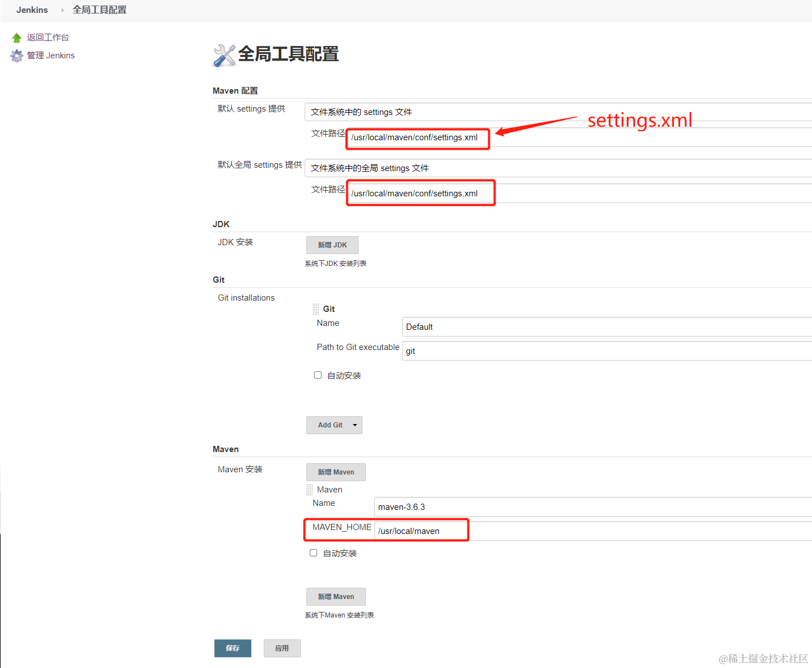The width and height of the screenshot is (812, 668).
Task: Click the 新增 JDK button
Action: point(332,245)
